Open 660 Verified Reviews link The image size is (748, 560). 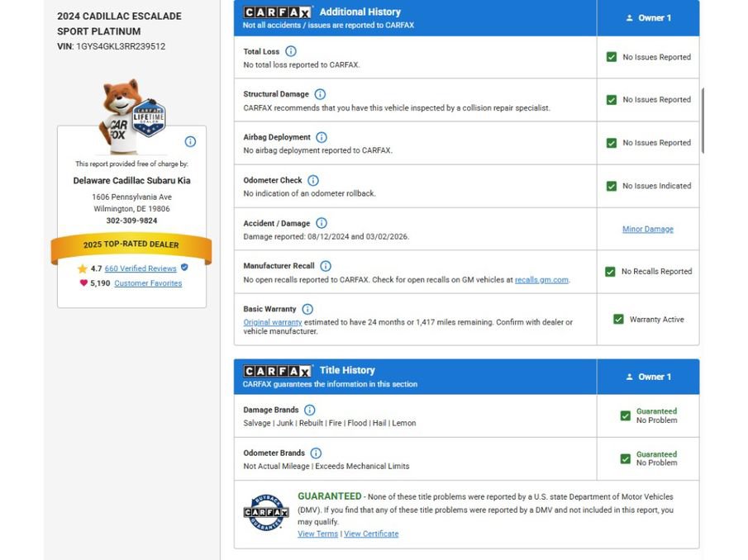[141, 268]
